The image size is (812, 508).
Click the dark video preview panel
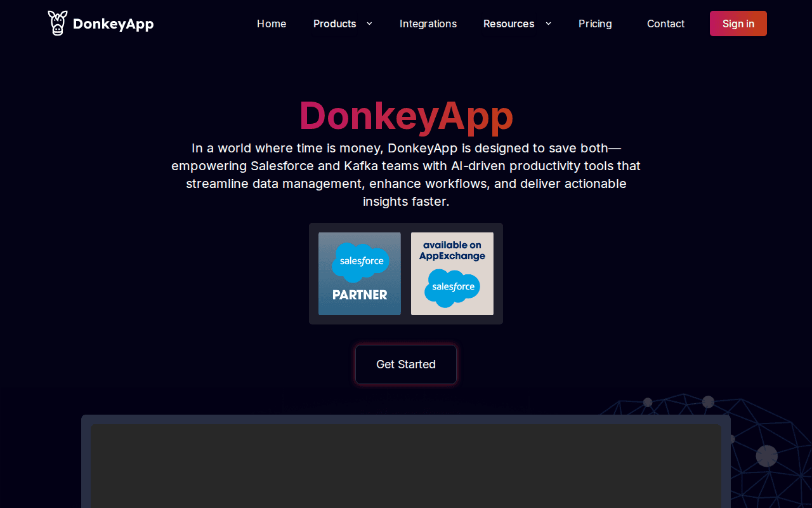tap(406, 466)
